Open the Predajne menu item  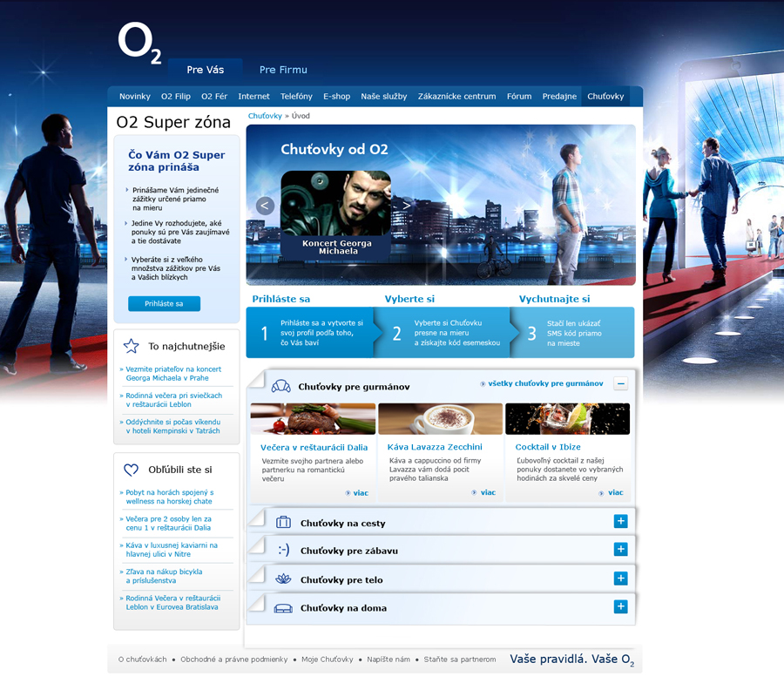tap(559, 97)
